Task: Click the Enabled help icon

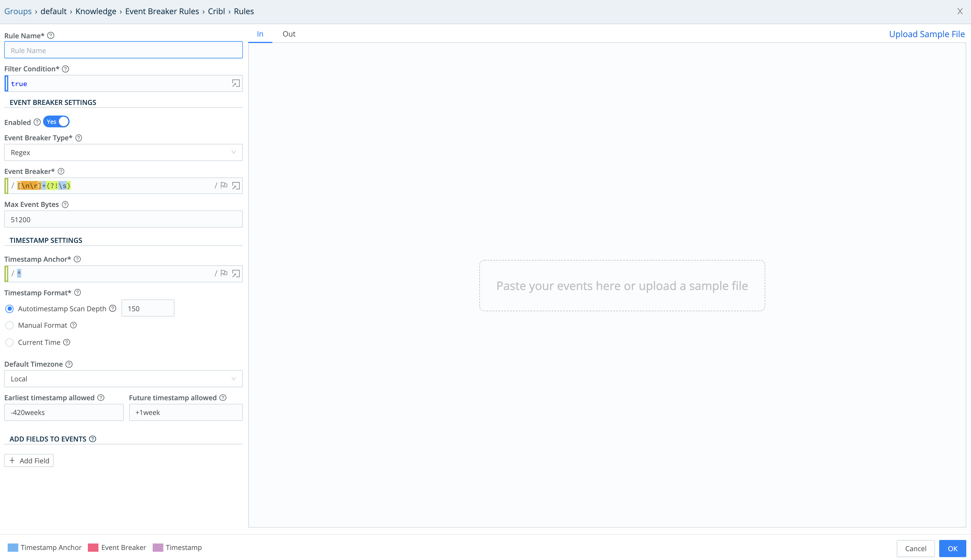Action: [37, 122]
